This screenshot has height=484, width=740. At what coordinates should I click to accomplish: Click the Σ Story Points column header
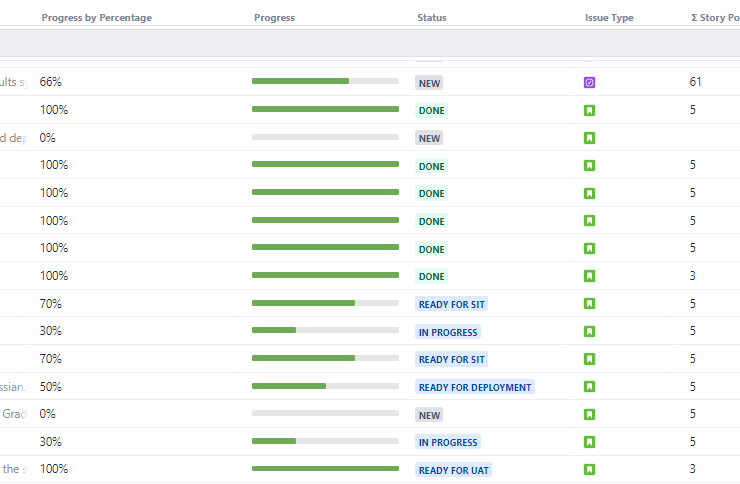[x=715, y=17]
